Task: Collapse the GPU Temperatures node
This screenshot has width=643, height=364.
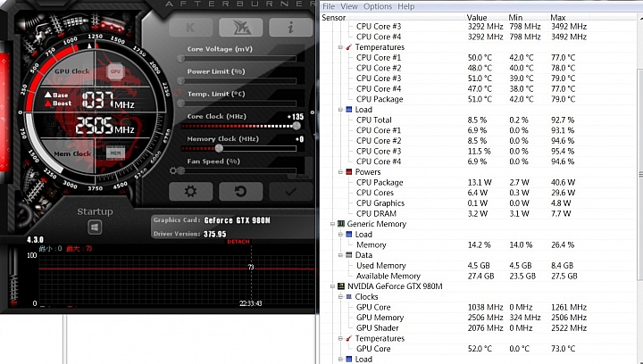Action: pyautogui.click(x=340, y=338)
